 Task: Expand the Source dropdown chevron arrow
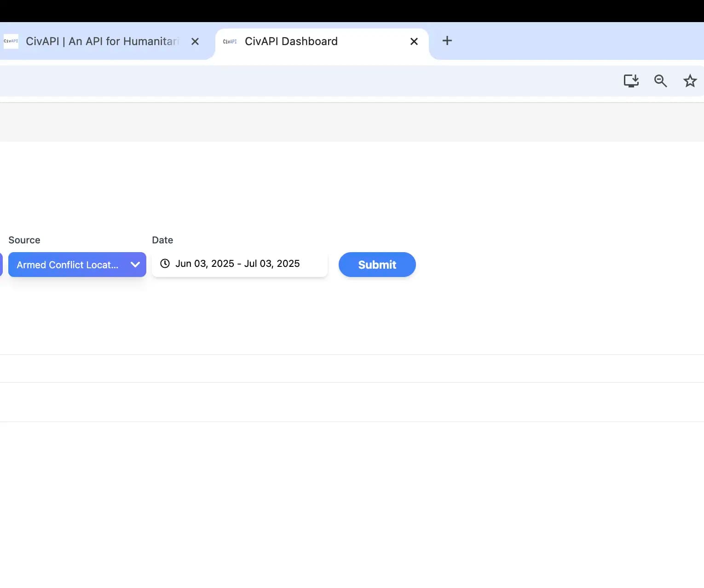click(135, 265)
